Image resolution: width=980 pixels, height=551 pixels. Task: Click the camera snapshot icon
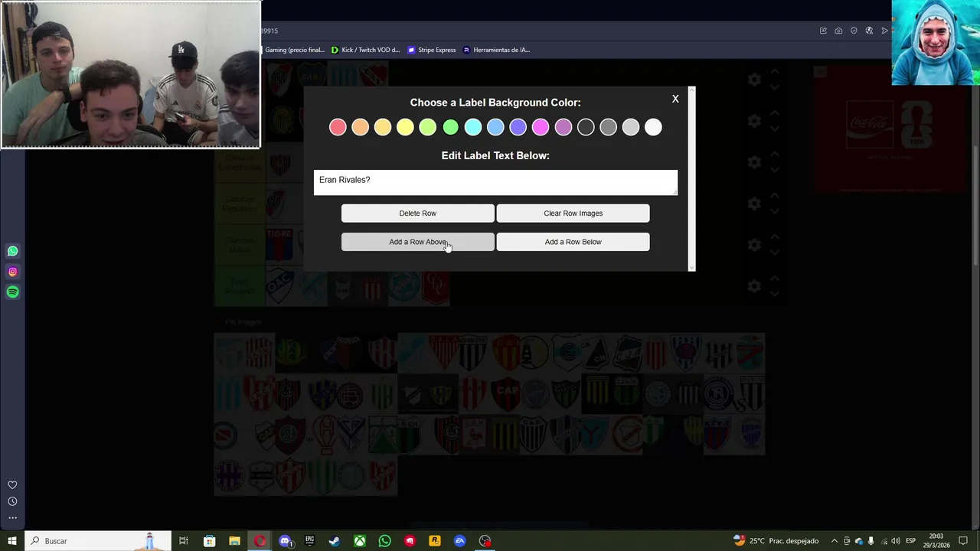point(838,31)
